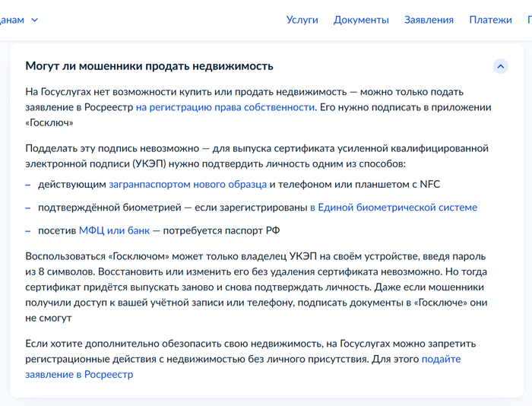Click the bullet dash before «подтверждённой биометрией»
Image resolution: width=532 pixels, height=406 pixels.
[x=28, y=207]
